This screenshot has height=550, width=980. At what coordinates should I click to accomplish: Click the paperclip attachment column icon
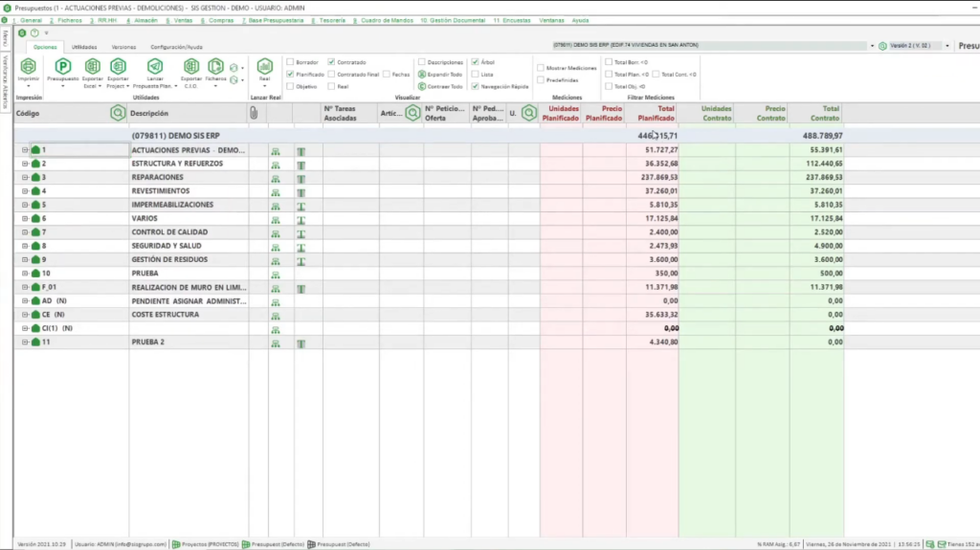pyautogui.click(x=253, y=113)
